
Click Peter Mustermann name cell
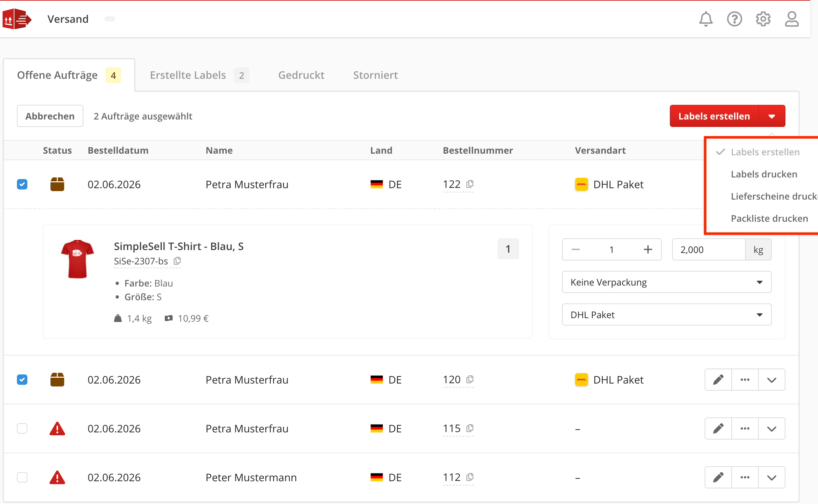[x=251, y=477]
